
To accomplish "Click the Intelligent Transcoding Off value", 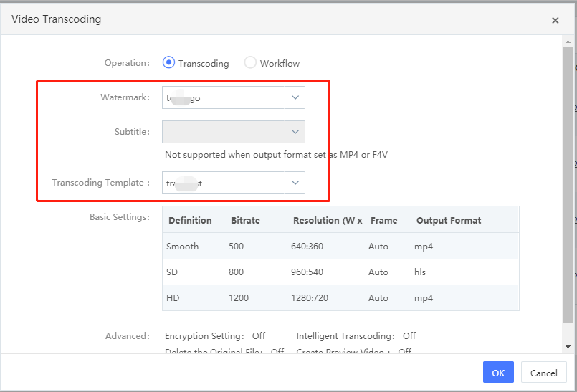I will point(409,335).
